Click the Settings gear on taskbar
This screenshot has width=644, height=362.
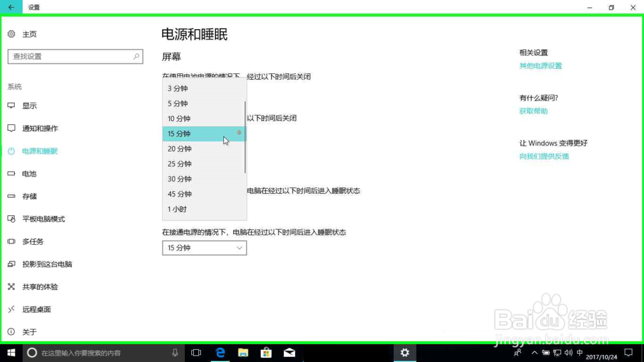405,352
